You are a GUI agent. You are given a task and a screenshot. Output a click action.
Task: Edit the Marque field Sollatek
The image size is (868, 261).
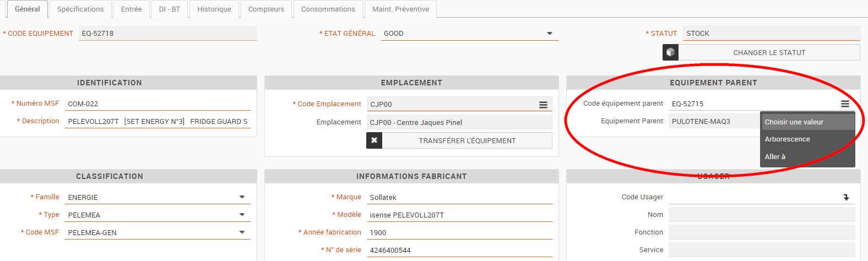tap(459, 197)
